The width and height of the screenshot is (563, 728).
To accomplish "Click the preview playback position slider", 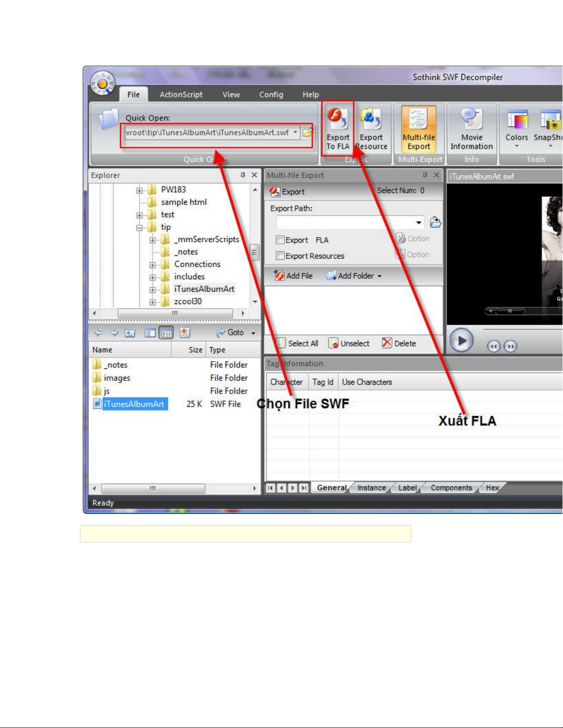I will pos(509,311).
